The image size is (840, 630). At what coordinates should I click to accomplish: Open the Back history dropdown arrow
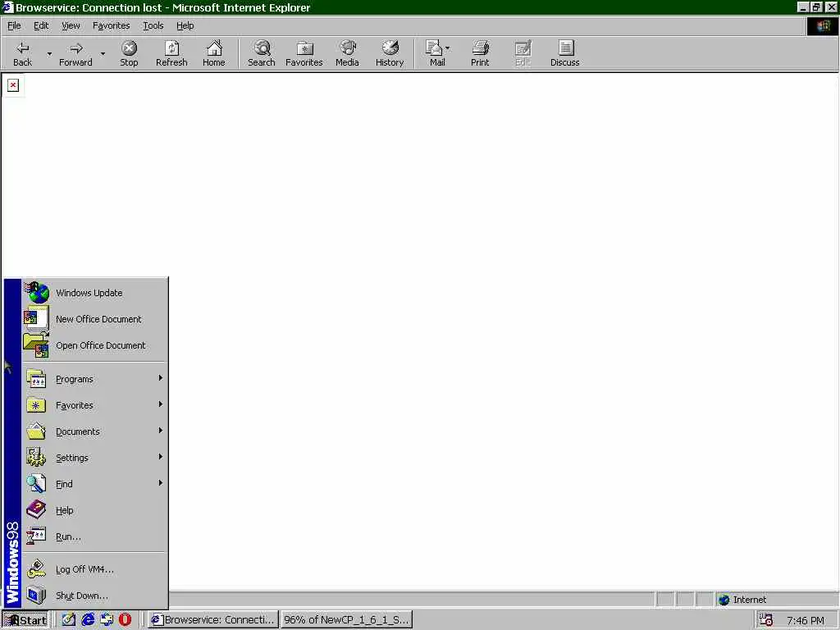point(49,53)
